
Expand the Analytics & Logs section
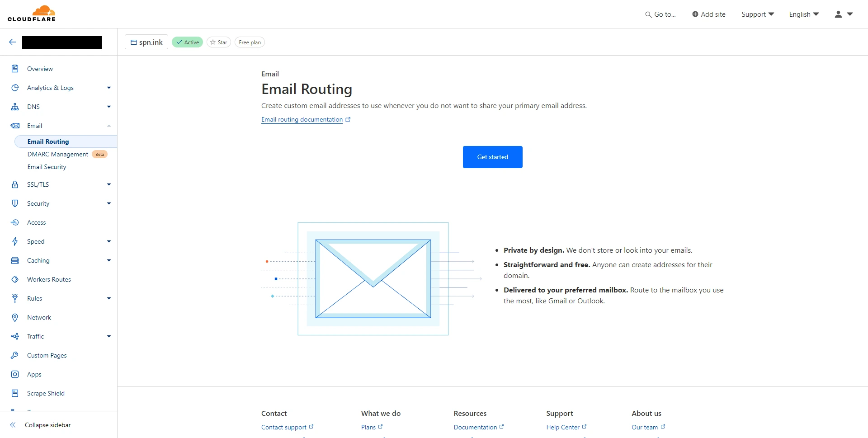pyautogui.click(x=108, y=88)
